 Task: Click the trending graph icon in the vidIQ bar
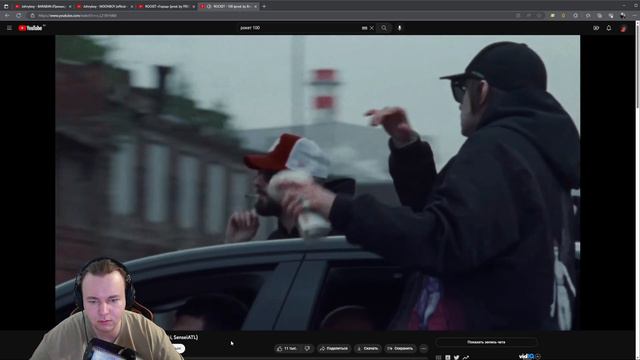pyautogui.click(x=465, y=357)
